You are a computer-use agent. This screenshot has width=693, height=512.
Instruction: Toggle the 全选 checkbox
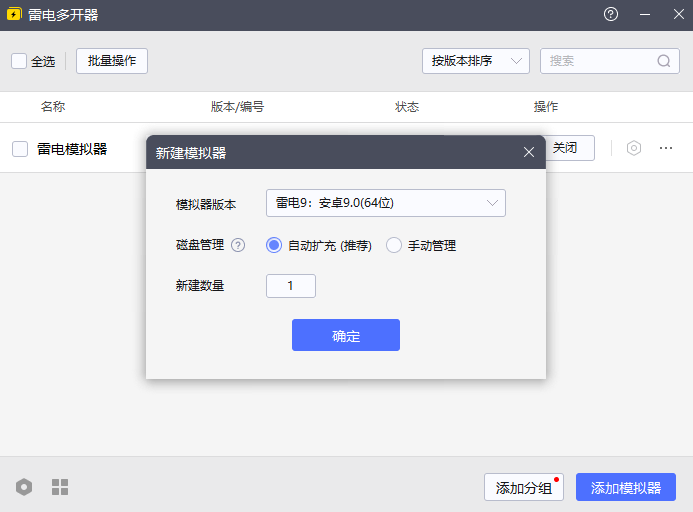[x=19, y=61]
